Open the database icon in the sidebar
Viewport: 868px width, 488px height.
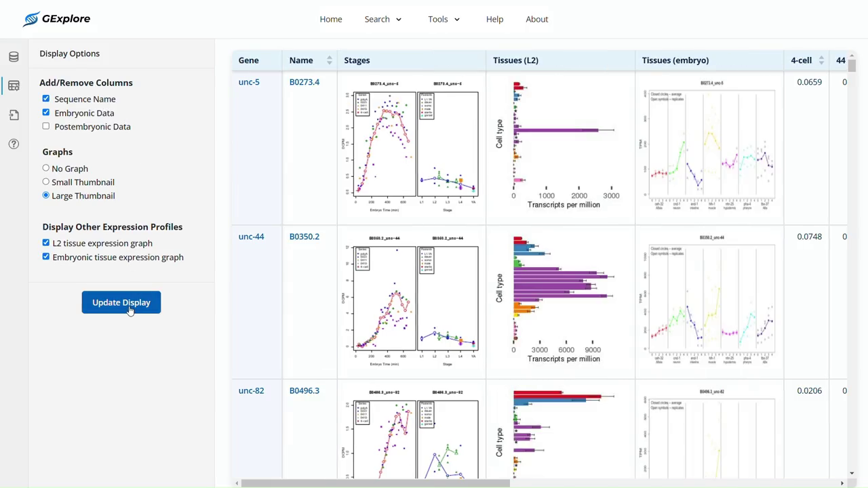14,57
